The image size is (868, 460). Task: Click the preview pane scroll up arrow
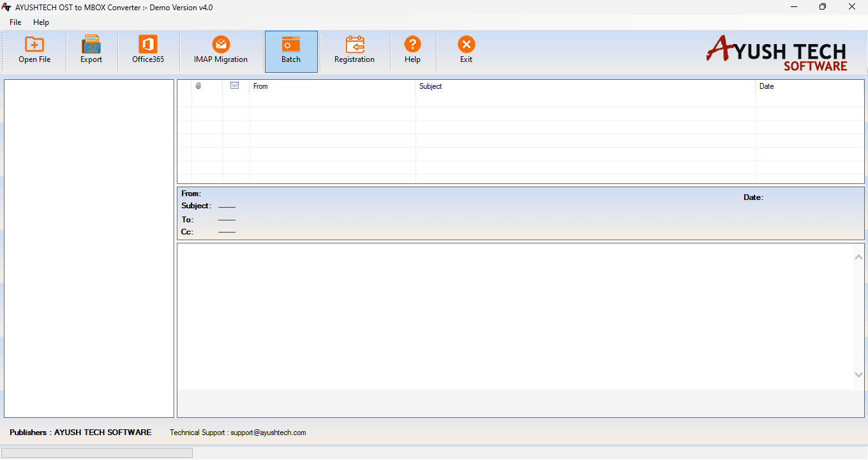[858, 257]
